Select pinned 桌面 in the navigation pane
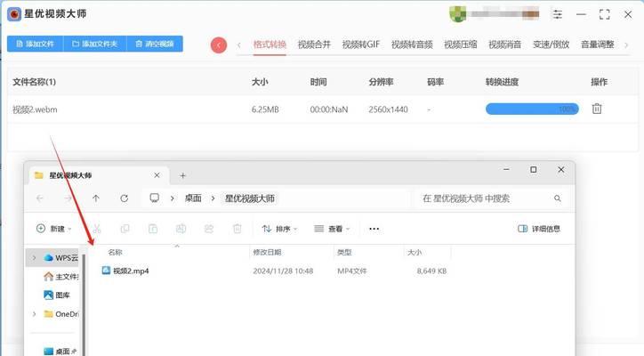The width and height of the screenshot is (644, 356). click(x=60, y=352)
